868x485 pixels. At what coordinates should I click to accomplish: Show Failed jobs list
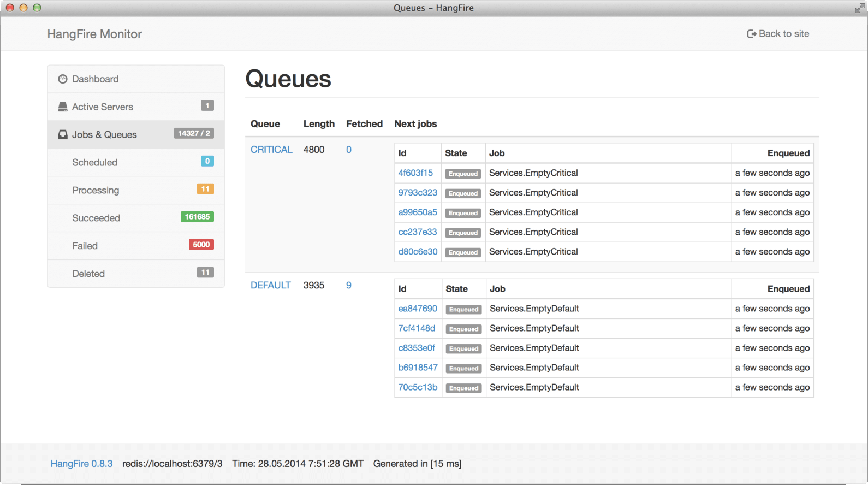click(136, 246)
